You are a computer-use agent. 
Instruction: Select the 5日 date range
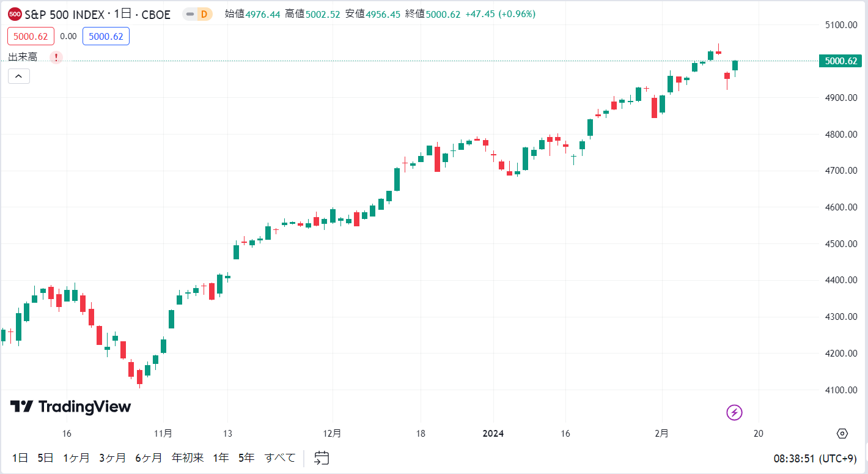coord(46,457)
